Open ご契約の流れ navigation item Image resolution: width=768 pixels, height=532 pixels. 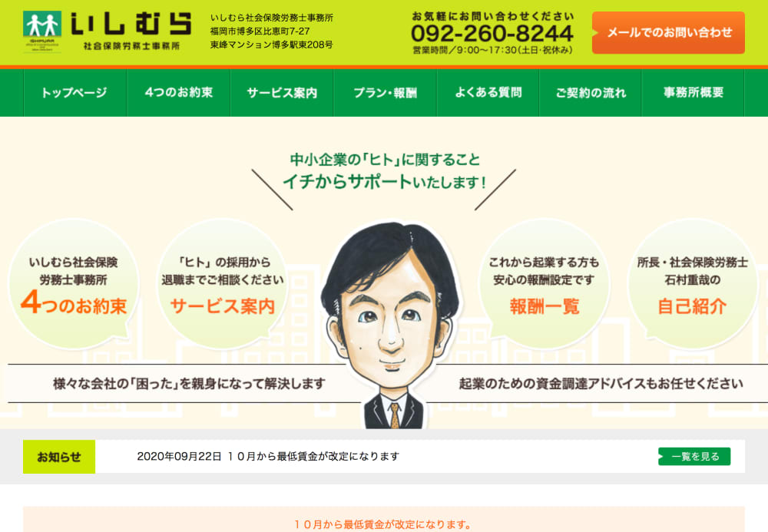click(591, 92)
